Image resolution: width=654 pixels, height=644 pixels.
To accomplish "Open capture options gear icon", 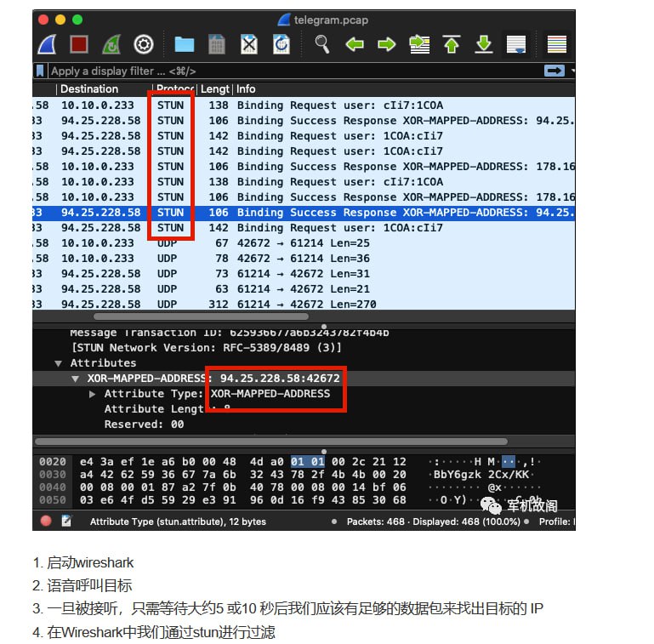I will [144, 44].
